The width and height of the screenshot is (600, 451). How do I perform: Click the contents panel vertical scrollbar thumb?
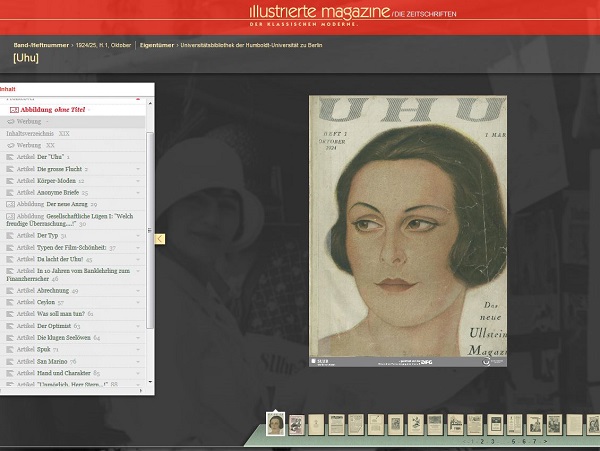coord(150,230)
